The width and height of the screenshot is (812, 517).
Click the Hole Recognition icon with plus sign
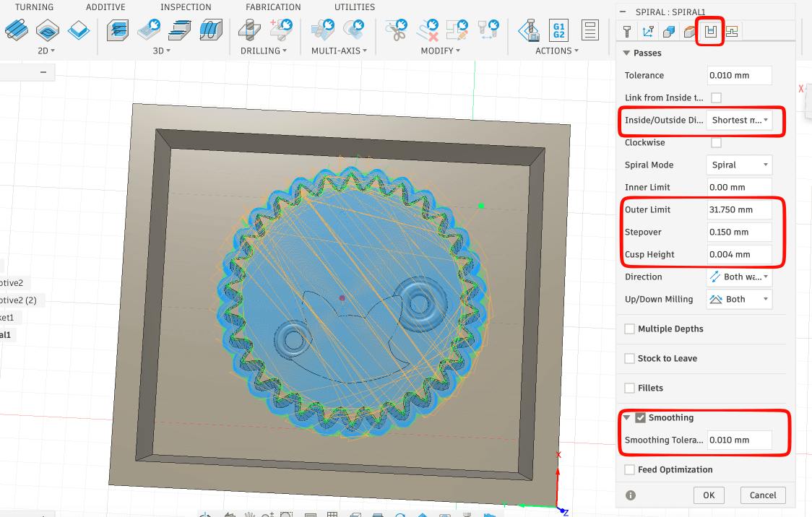click(x=281, y=30)
